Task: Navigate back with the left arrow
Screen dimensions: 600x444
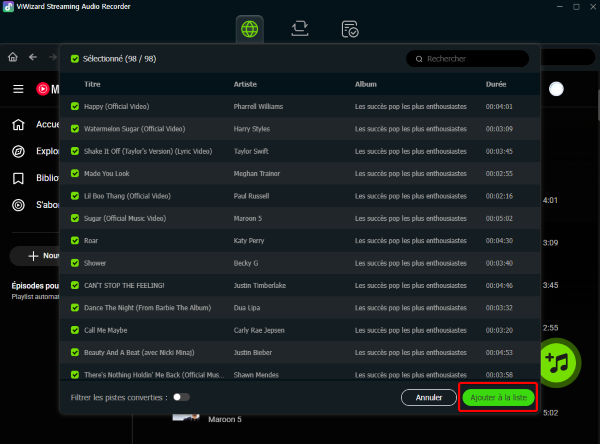Action: tap(33, 57)
